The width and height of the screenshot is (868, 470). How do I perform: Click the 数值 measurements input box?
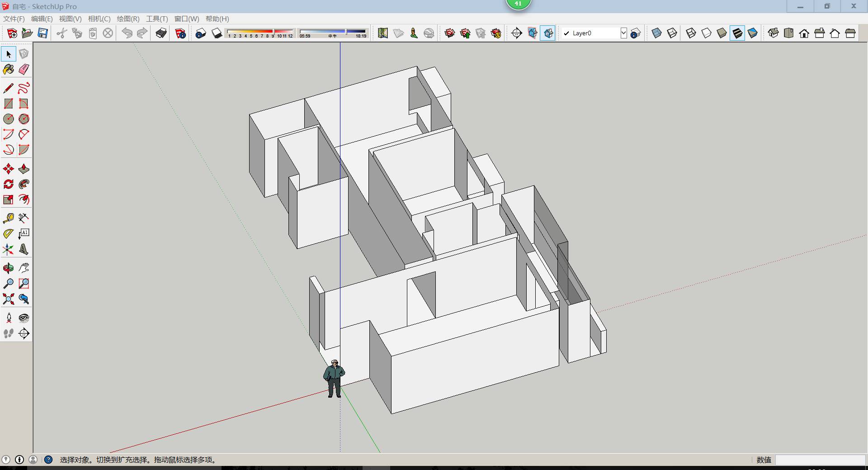pos(820,460)
